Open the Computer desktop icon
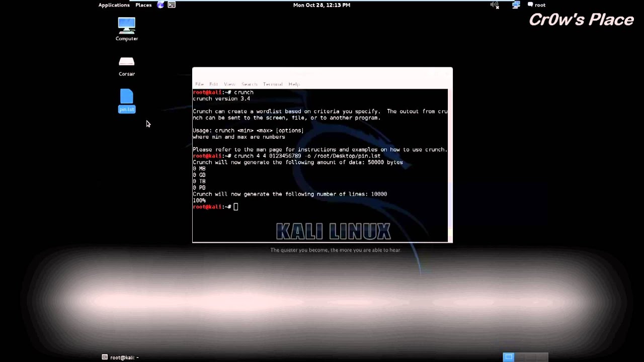This screenshot has height=362, width=644. pos(127,29)
